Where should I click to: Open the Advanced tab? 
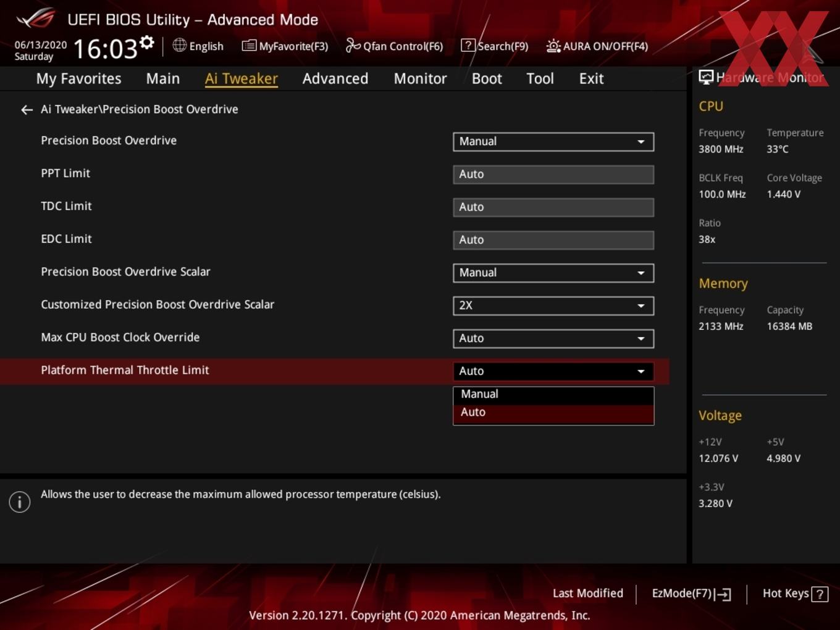click(x=335, y=78)
